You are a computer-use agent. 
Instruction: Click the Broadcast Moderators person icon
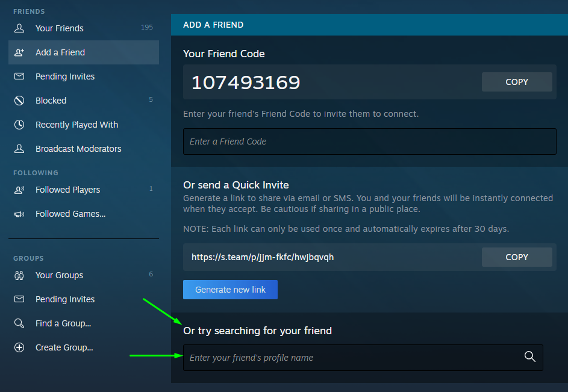[19, 149]
